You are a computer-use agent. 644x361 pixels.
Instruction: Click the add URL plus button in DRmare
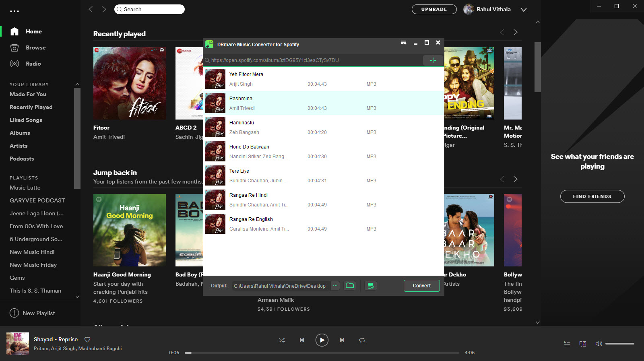click(433, 60)
